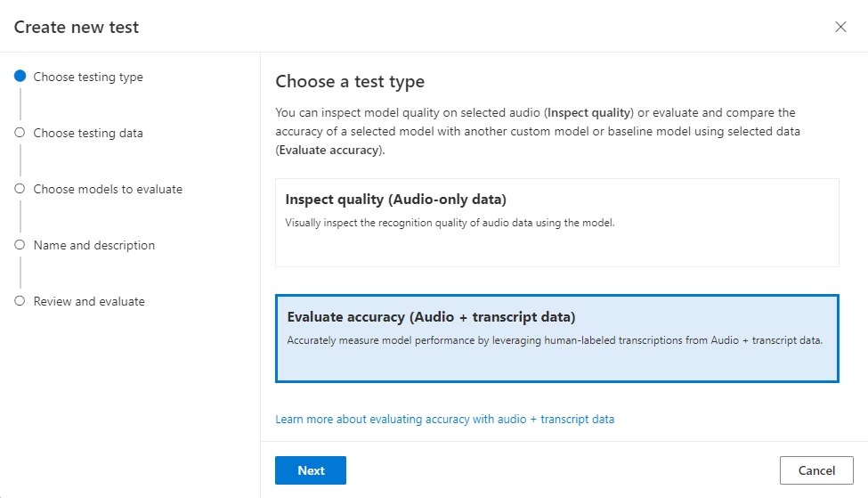Click the Accurately measure model performance description
Screen dimensions: 868x498
click(554, 340)
